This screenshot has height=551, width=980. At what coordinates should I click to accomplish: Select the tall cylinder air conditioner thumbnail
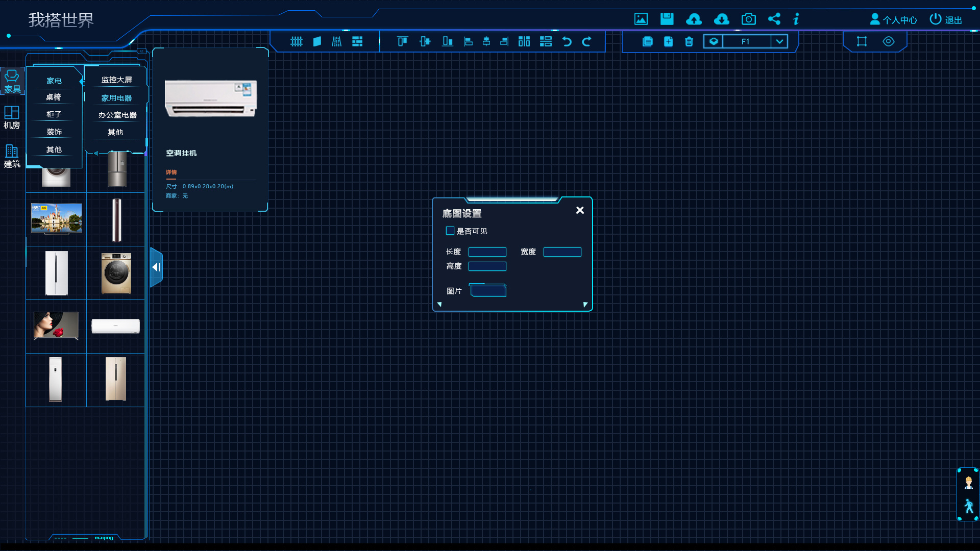click(117, 220)
